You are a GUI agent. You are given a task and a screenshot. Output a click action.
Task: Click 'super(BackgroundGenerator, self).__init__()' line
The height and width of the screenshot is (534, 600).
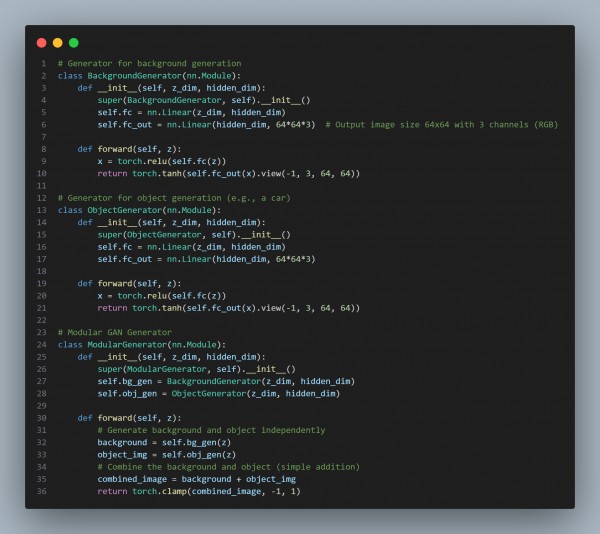pyautogui.click(x=204, y=100)
